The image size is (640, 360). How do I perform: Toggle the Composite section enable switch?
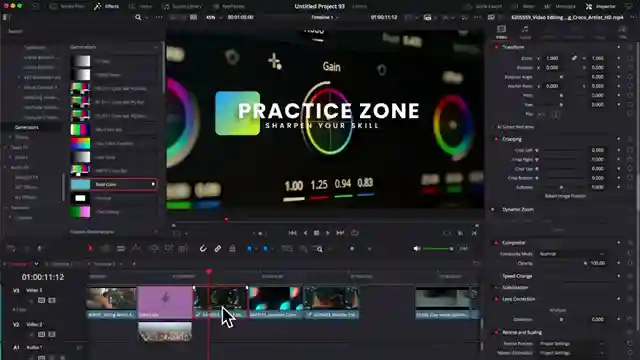pos(496,243)
